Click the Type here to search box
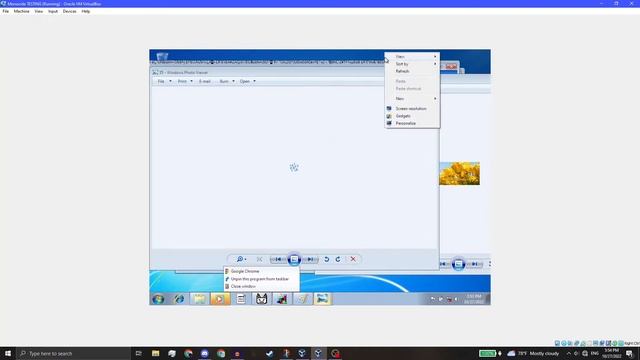 coord(73,353)
